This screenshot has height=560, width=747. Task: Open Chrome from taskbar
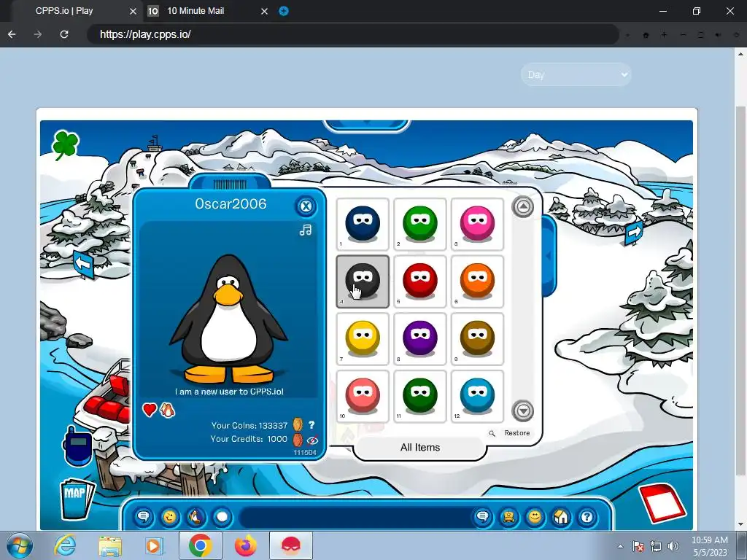[x=200, y=545]
